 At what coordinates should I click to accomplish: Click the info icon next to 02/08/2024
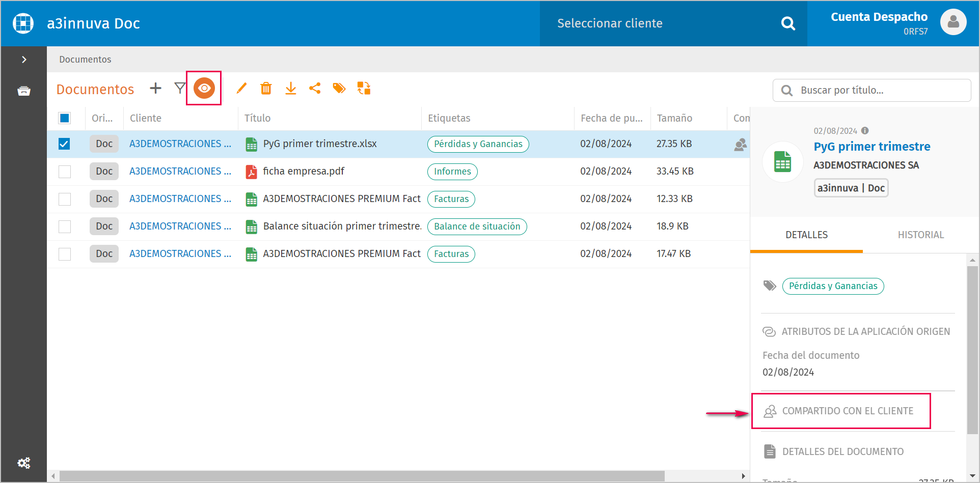coord(865,131)
